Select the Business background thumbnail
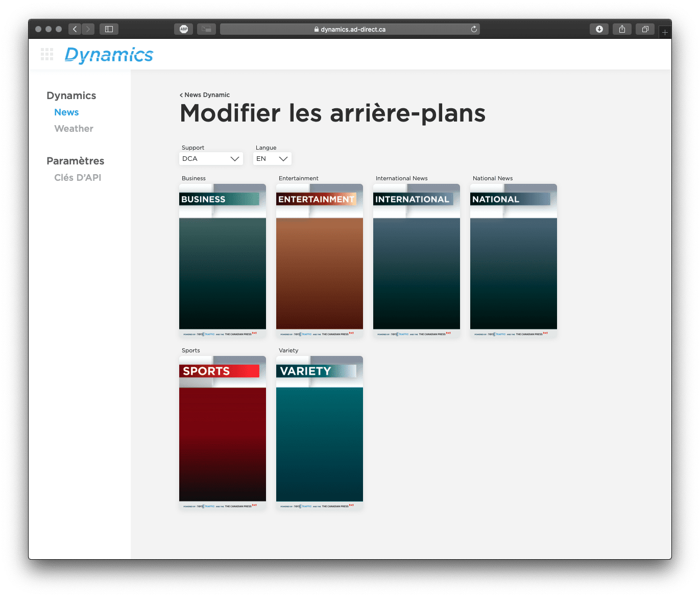700x597 pixels. 223,260
